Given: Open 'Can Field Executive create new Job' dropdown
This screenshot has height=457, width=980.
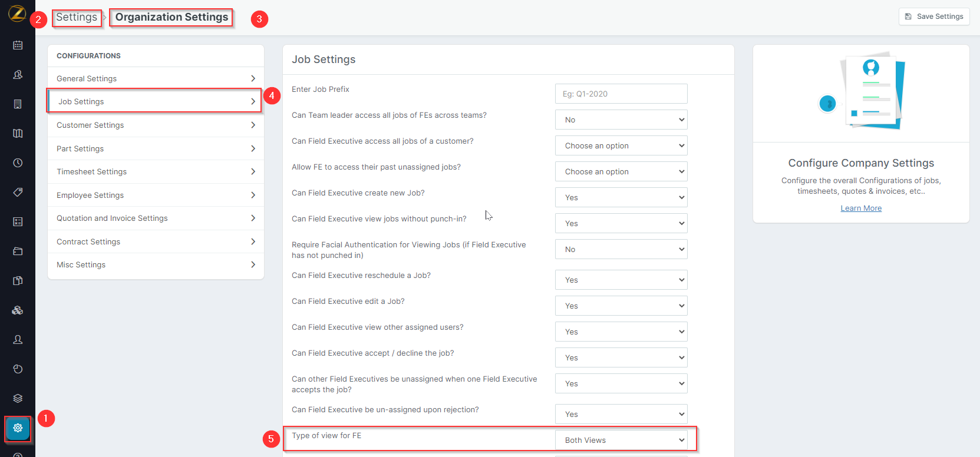Looking at the screenshot, I should [621, 198].
